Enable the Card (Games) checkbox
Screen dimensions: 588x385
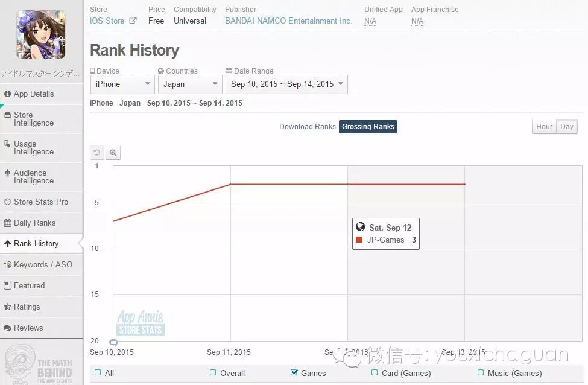(x=375, y=372)
